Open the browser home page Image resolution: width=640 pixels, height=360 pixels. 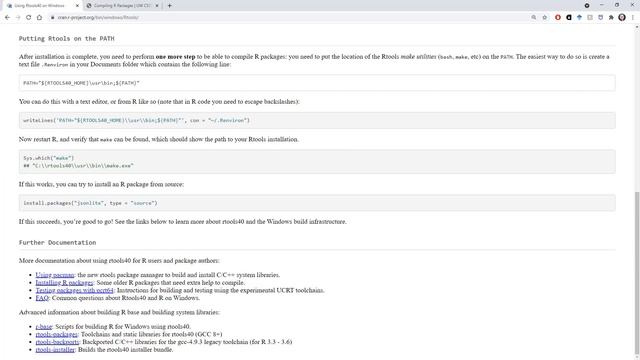[39, 18]
